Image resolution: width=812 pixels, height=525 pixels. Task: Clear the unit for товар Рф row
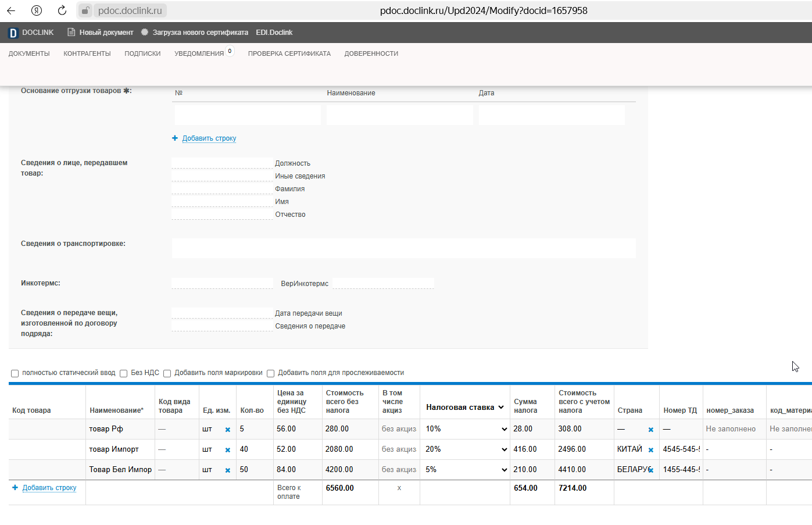[x=228, y=430]
